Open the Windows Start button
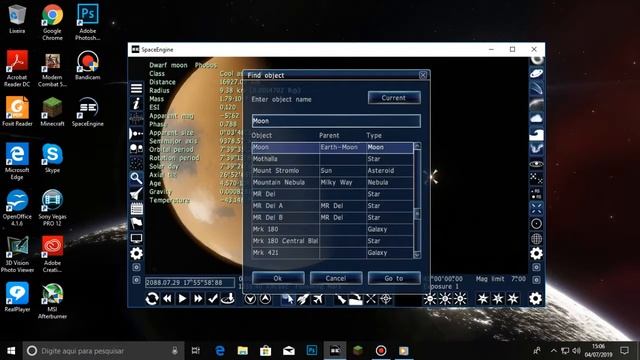640x360 pixels. [x=11, y=351]
